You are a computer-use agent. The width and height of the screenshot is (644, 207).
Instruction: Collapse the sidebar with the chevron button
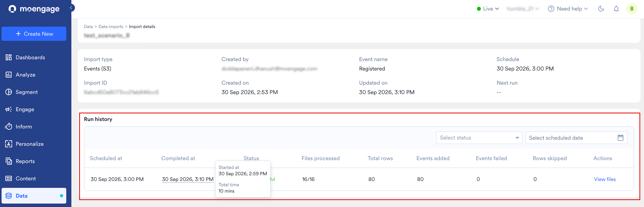pyautogui.click(x=71, y=8)
